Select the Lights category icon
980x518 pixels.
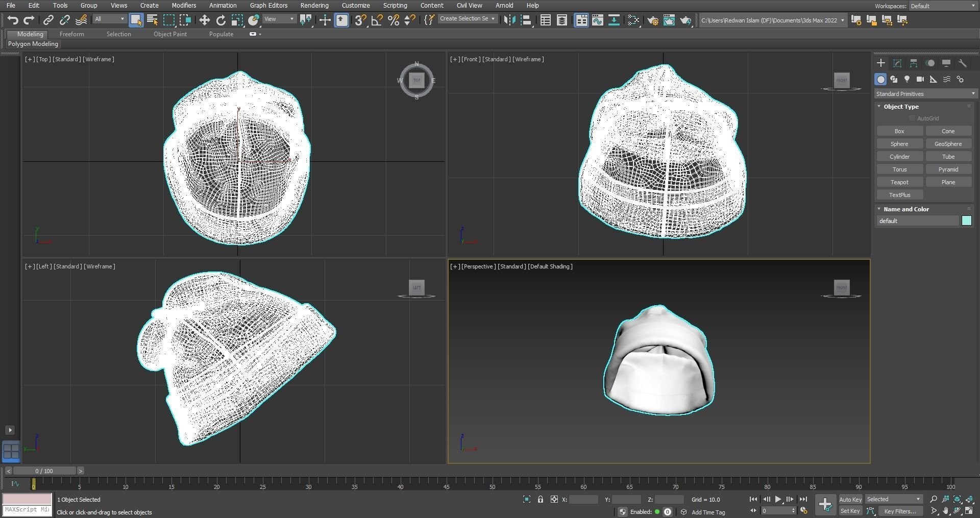[907, 79]
